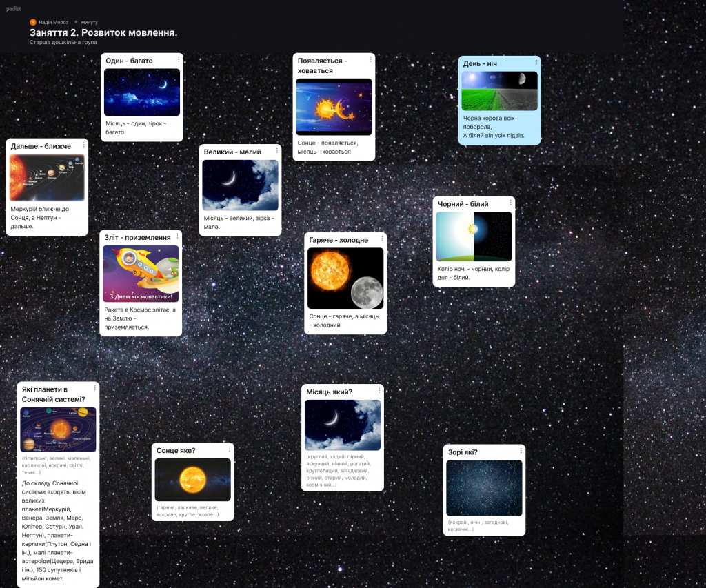The height and width of the screenshot is (588, 706).
Task: Open the solar system image in 'Дальше - ближче'
Action: (x=47, y=178)
